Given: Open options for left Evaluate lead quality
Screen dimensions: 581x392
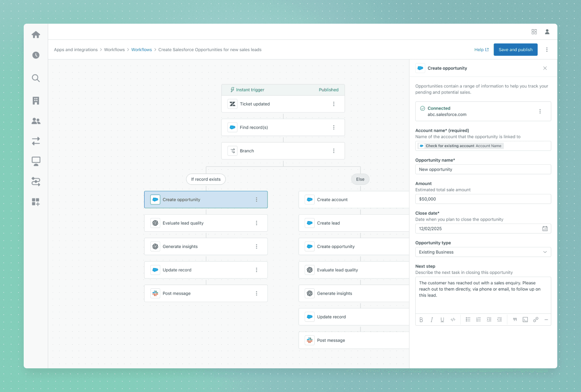Looking at the screenshot, I should (x=256, y=223).
